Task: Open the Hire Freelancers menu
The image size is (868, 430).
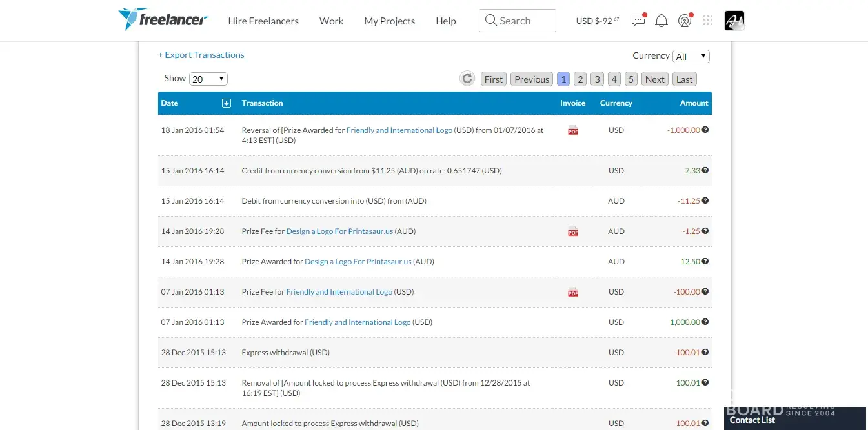Action: coord(263,21)
